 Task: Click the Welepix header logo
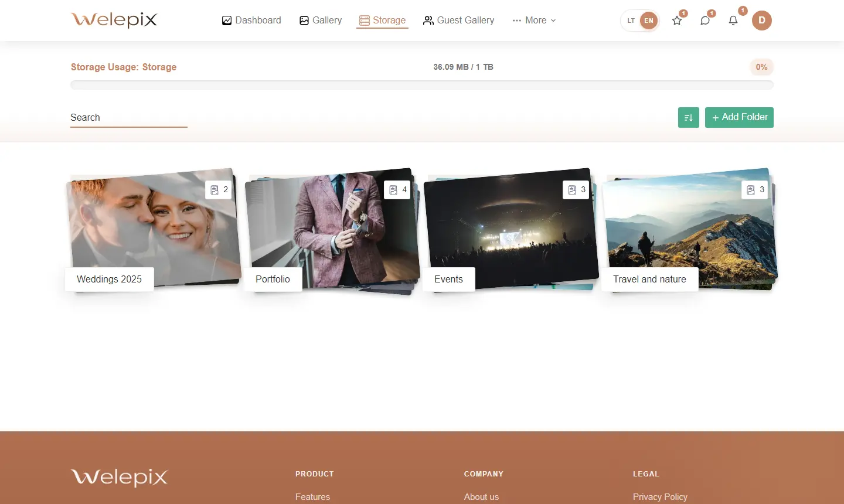point(114,20)
